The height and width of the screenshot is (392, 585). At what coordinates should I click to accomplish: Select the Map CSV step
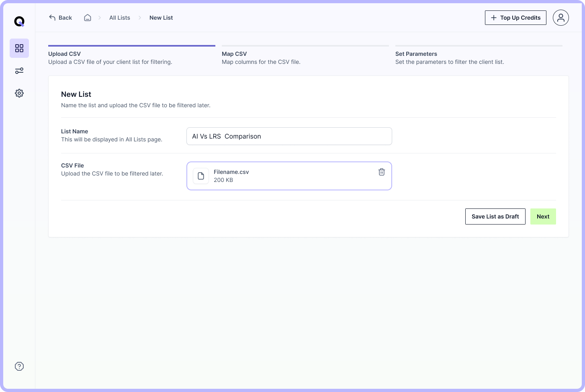coord(305,55)
